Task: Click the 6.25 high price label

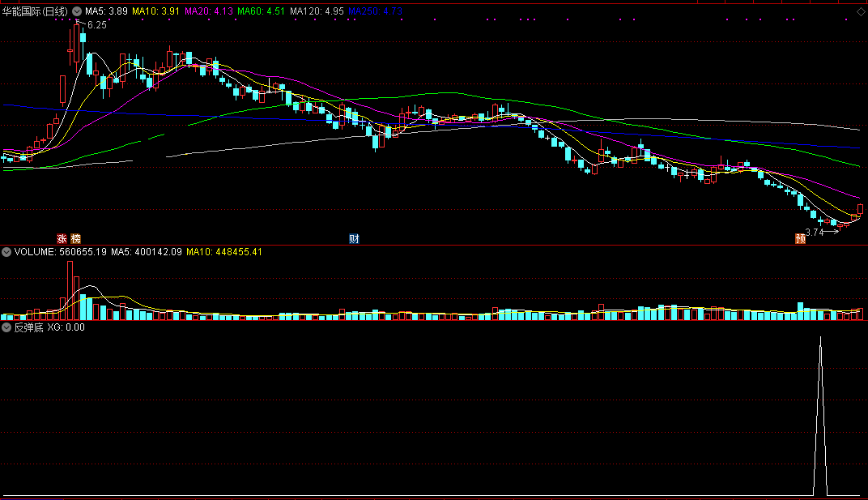Action: tap(97, 25)
